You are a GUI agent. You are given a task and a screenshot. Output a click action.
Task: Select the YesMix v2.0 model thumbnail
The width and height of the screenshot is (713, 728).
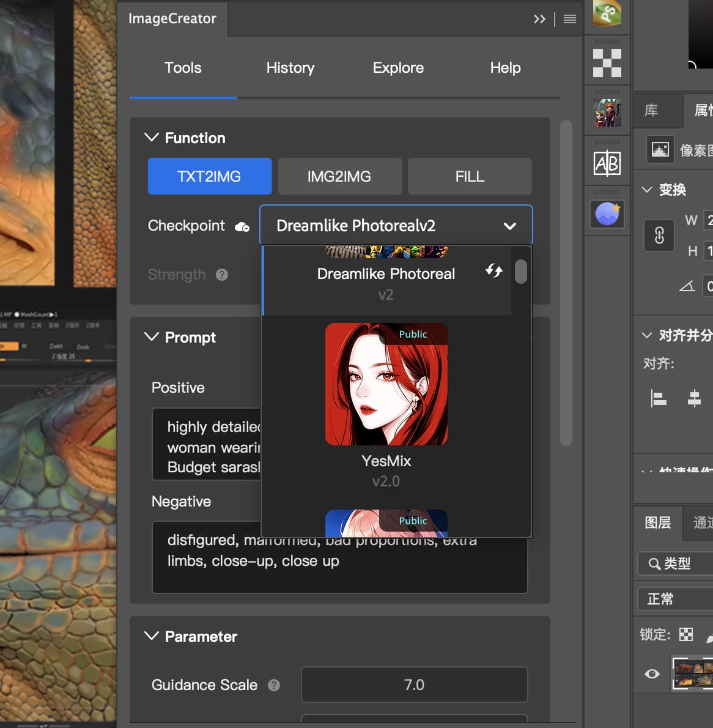click(x=386, y=384)
